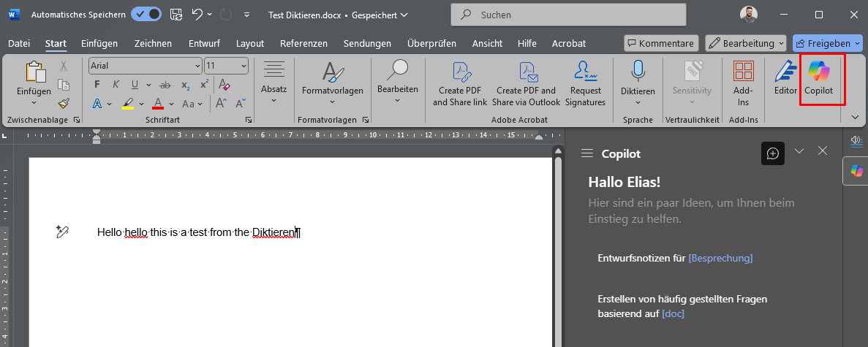Expand the Formatvorlagen gallery

click(332, 84)
